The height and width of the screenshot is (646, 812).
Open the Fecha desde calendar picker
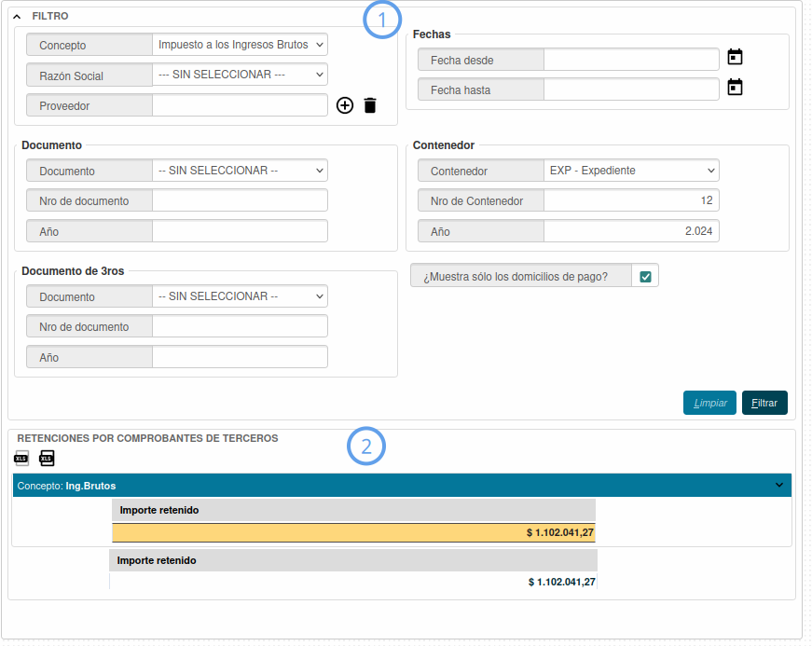point(735,57)
